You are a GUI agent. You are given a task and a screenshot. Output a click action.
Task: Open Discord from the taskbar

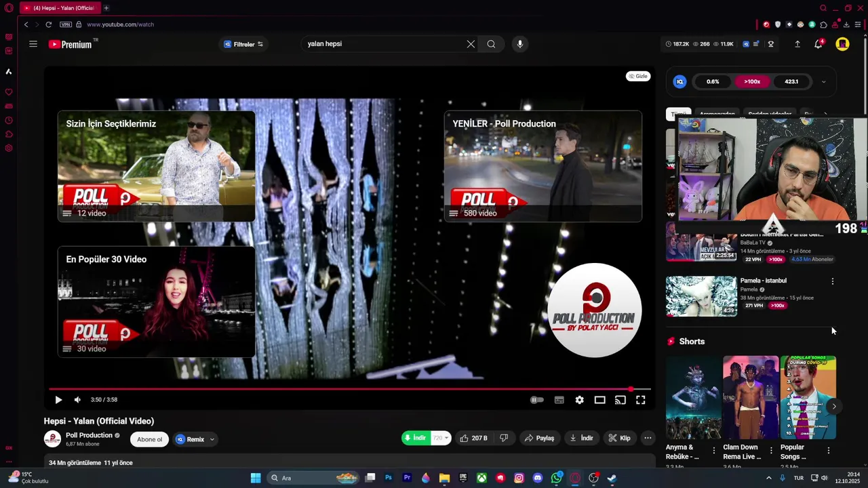(x=538, y=478)
